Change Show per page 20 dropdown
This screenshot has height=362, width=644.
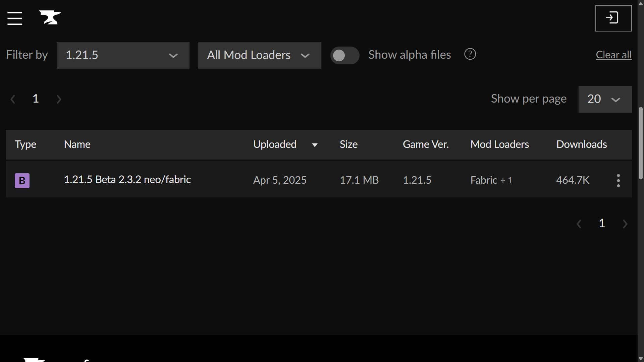click(605, 99)
